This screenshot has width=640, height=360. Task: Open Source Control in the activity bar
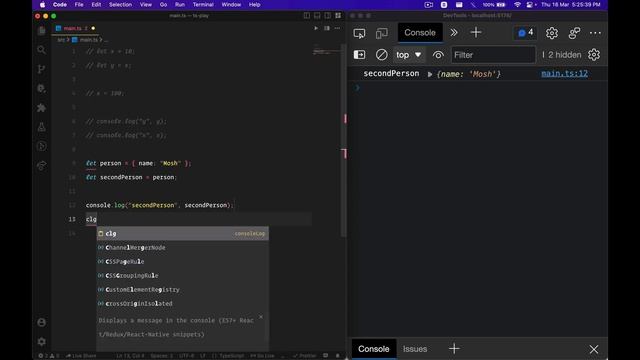(x=42, y=69)
